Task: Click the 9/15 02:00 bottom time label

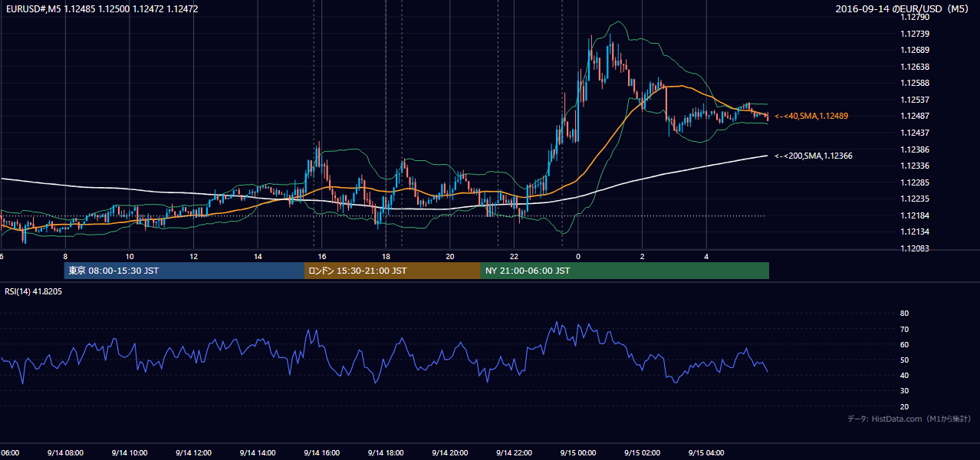Action: (x=643, y=453)
